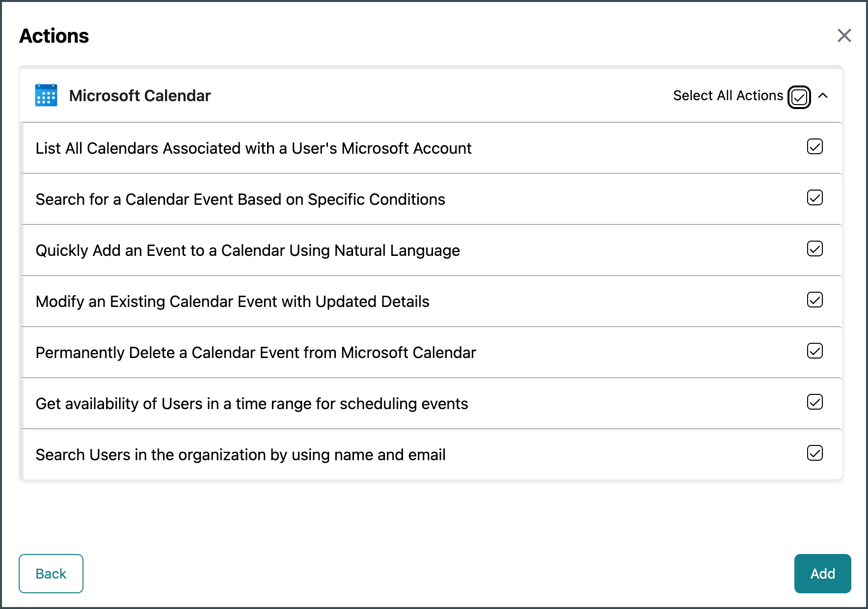Uncheck Permanently Delete a Calendar Event checkbox
The width and height of the screenshot is (868, 609).
[x=814, y=351]
